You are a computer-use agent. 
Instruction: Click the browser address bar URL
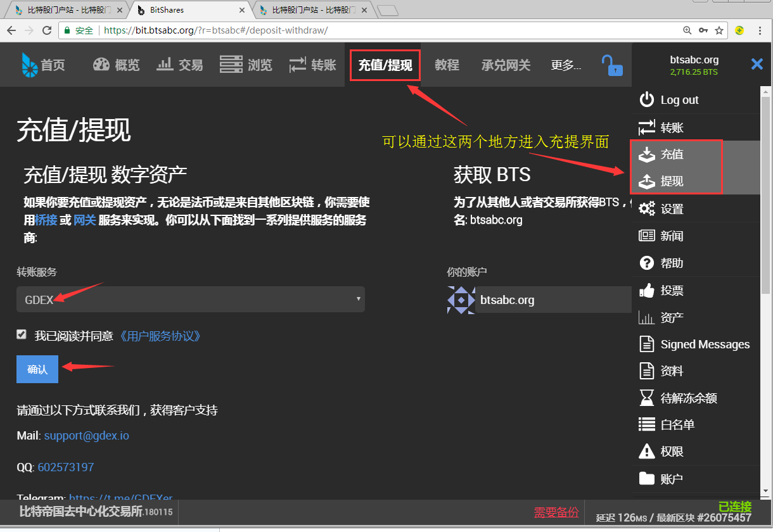click(216, 30)
